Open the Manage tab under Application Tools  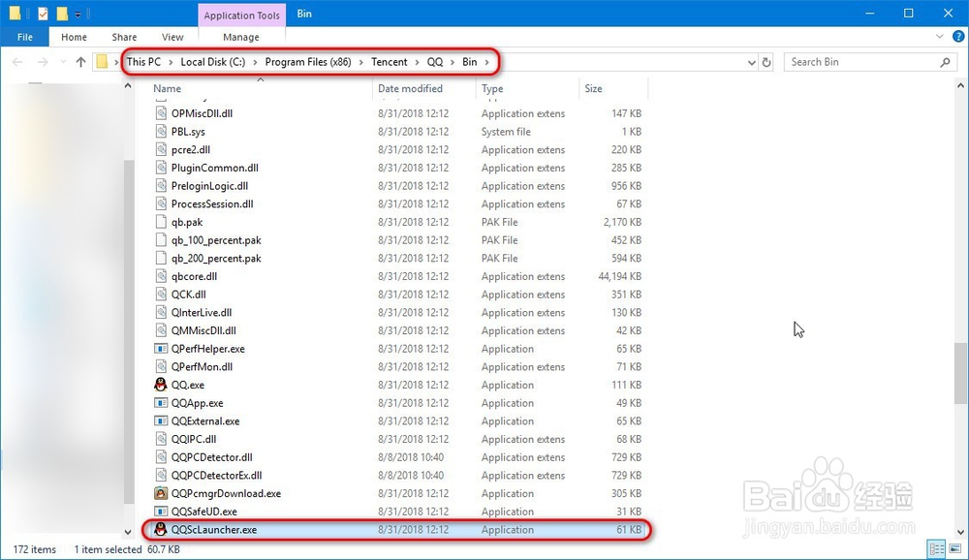240,37
